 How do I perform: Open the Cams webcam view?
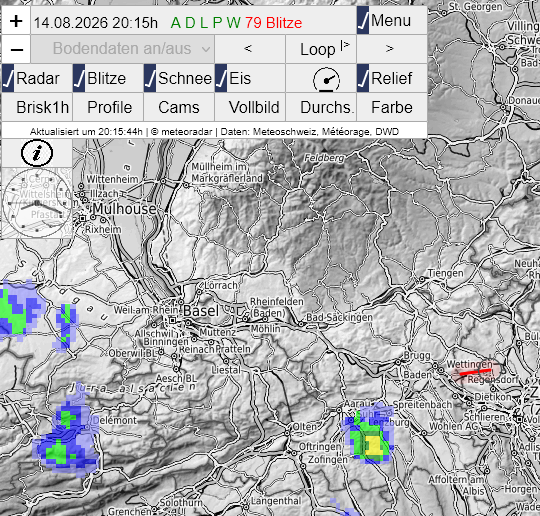pos(179,107)
